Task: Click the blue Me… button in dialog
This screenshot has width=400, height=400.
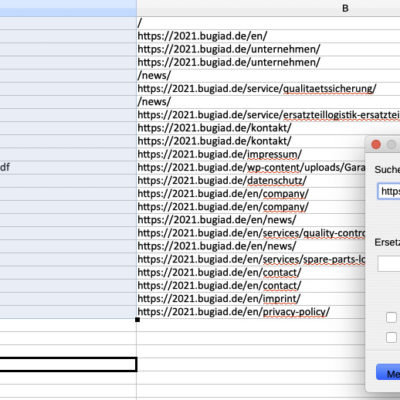Action: (388, 372)
